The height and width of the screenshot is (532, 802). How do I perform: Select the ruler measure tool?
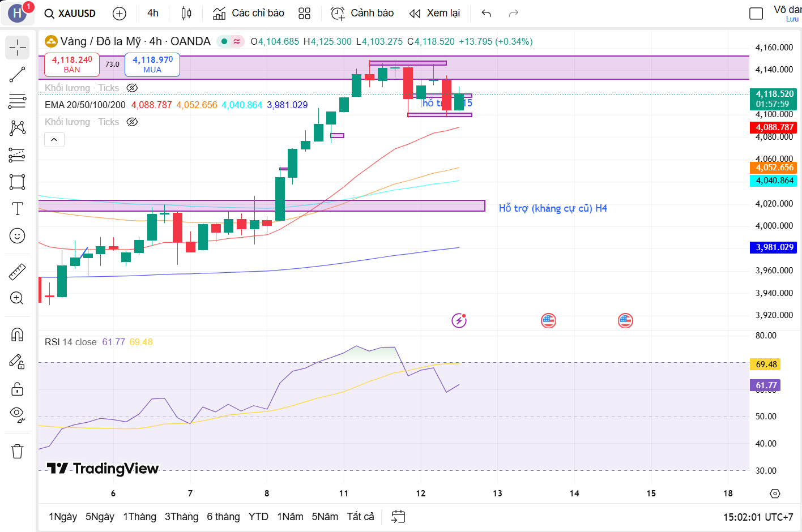(x=18, y=272)
